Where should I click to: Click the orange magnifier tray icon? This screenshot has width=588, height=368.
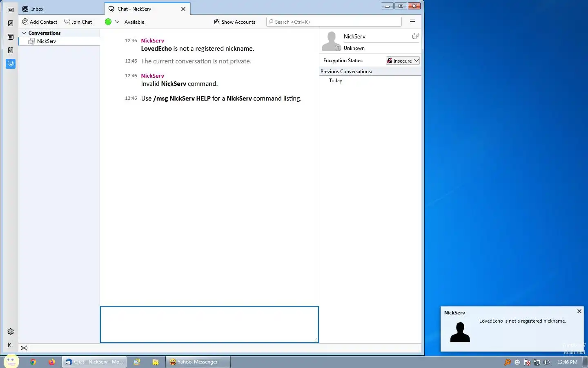coord(508,362)
